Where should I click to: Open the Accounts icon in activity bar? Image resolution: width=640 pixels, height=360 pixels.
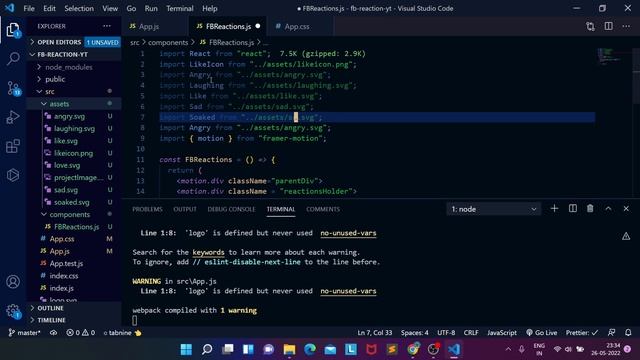point(13,282)
